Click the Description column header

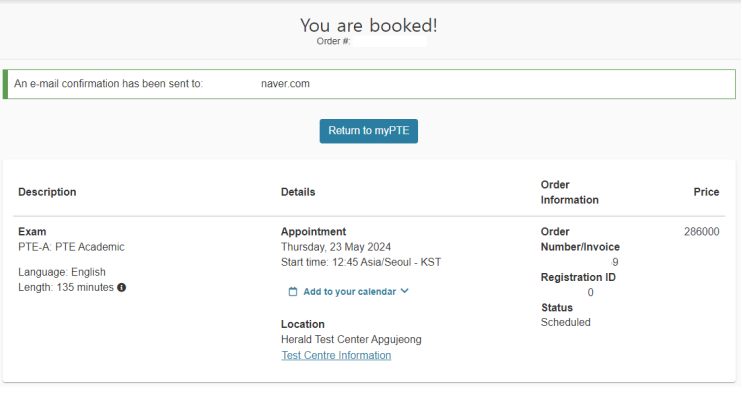(x=47, y=192)
